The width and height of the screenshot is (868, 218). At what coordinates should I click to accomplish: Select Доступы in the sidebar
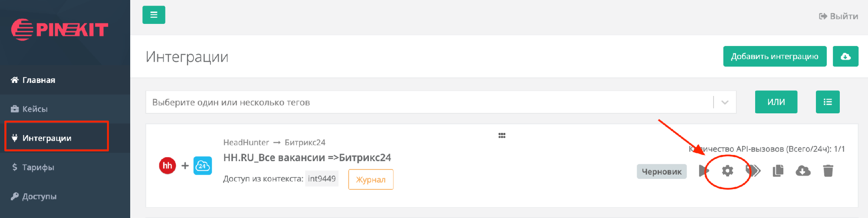39,196
